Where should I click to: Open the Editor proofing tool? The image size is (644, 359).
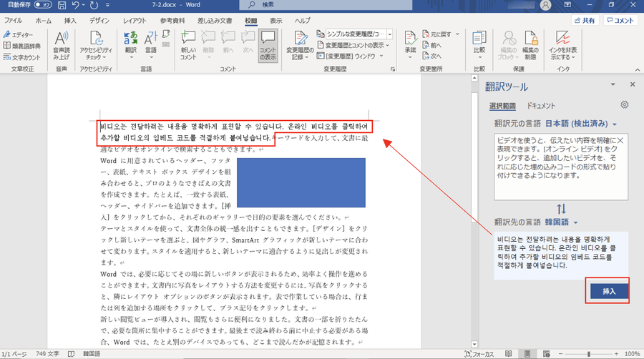(19, 35)
